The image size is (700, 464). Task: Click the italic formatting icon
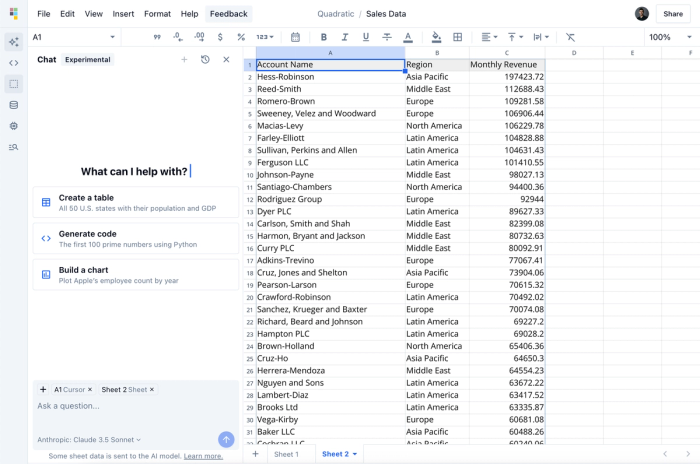point(344,37)
